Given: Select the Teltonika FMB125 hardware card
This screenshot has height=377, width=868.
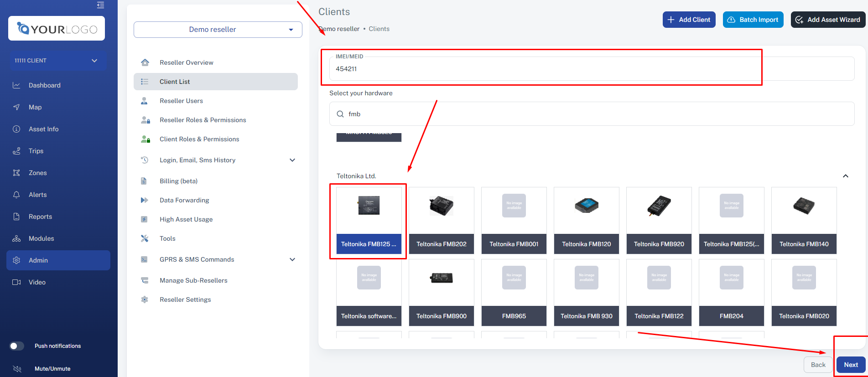Looking at the screenshot, I should [x=369, y=221].
